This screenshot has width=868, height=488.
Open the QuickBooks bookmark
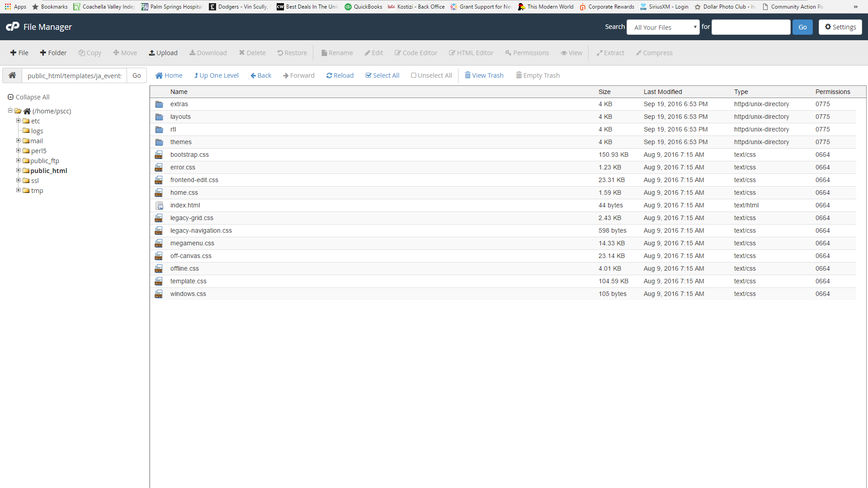coord(363,6)
